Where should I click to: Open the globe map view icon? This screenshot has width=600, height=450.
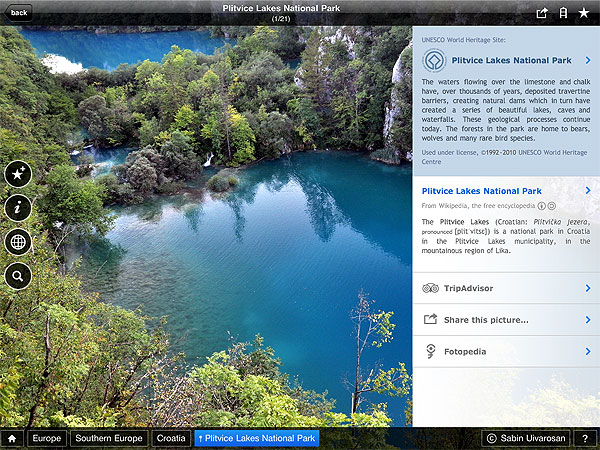tap(18, 242)
